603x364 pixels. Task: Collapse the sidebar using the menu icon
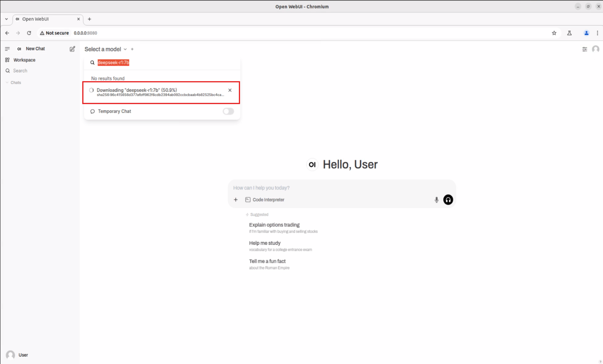tap(8, 49)
